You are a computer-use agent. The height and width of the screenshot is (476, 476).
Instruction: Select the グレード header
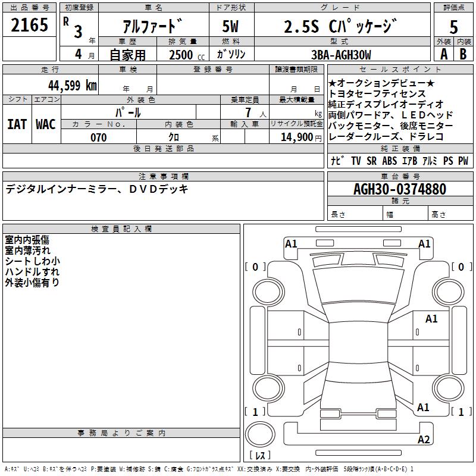pyautogui.click(x=342, y=8)
